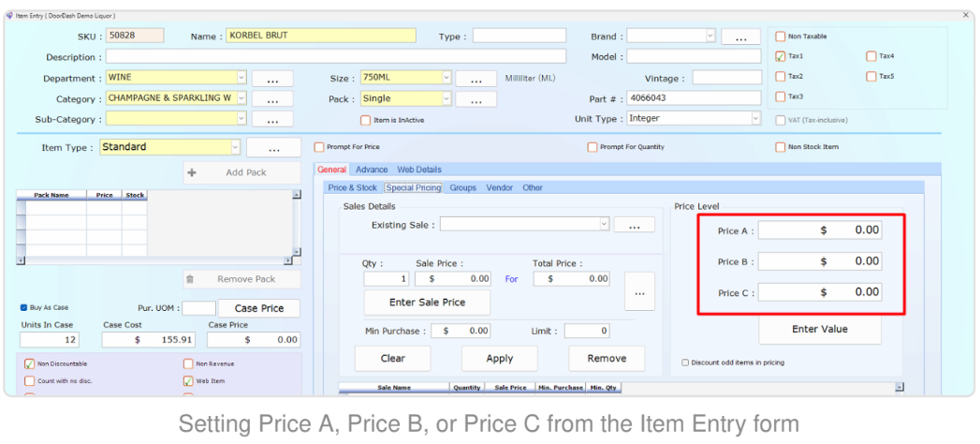Screen dimensions: 980x444
Task: Toggle the Non Taxable checkbox
Action: point(780,37)
